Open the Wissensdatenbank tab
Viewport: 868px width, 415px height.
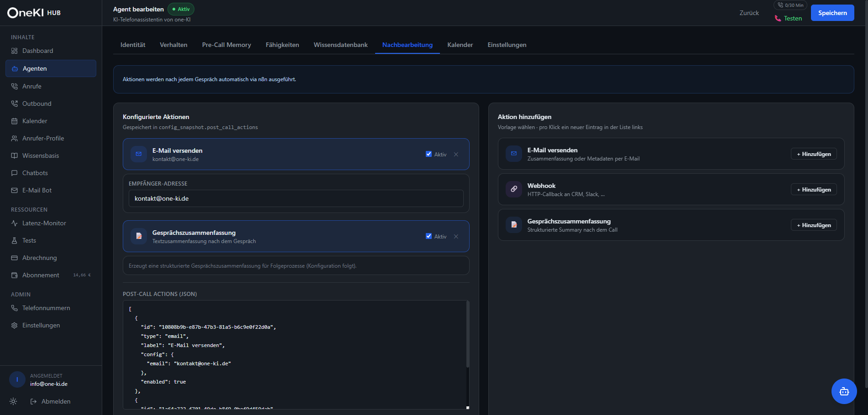tap(340, 45)
